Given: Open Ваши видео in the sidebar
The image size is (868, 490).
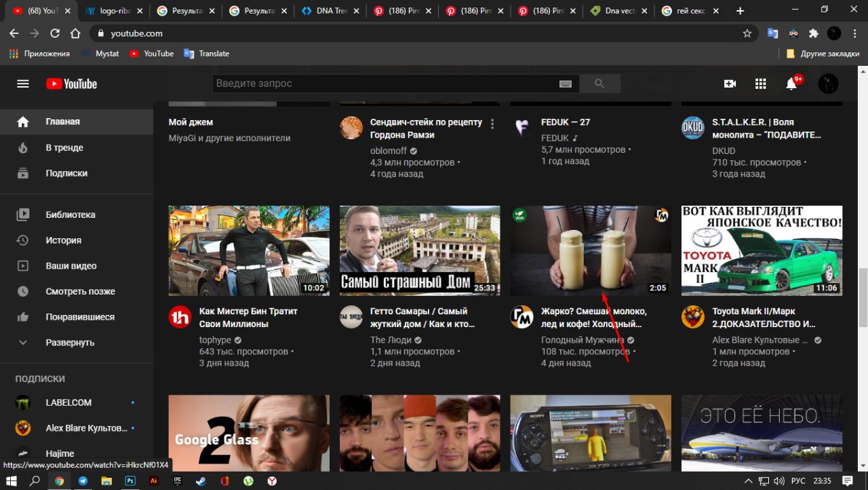Looking at the screenshot, I should click(x=77, y=266).
